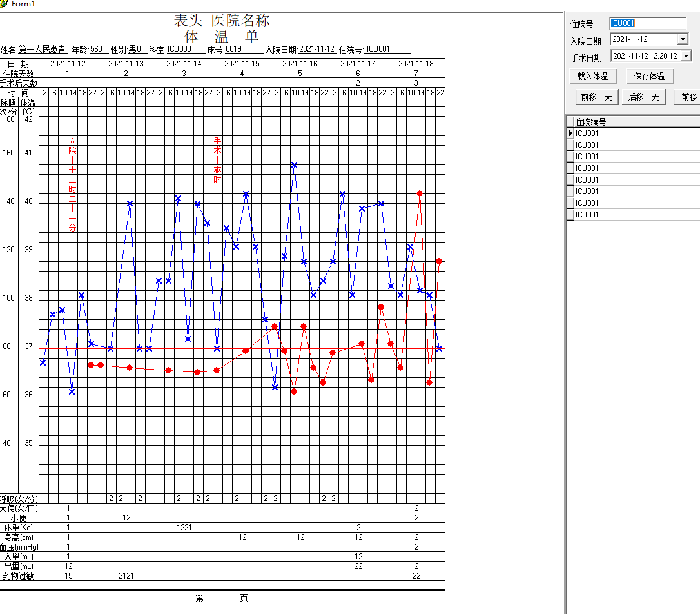Click the patient name 第一人民患者
The image size is (700, 614).
[x=42, y=50]
